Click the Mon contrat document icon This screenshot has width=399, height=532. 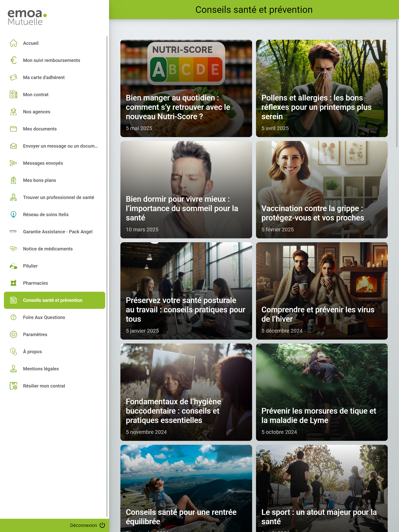point(13,94)
